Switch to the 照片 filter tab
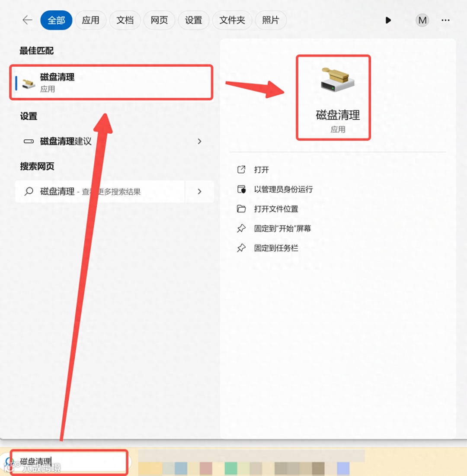Image resolution: width=467 pixels, height=476 pixels. pos(270,20)
